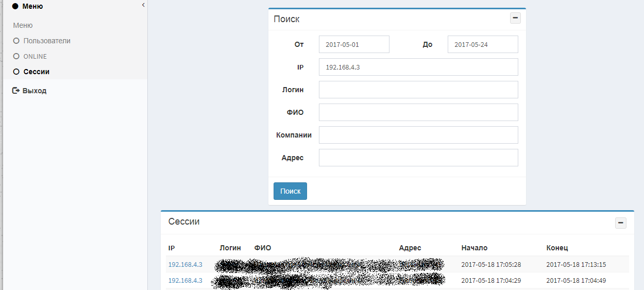This screenshot has height=290, width=644.
Task: Collapse the Сессии panel with minus button
Action: pyautogui.click(x=621, y=223)
